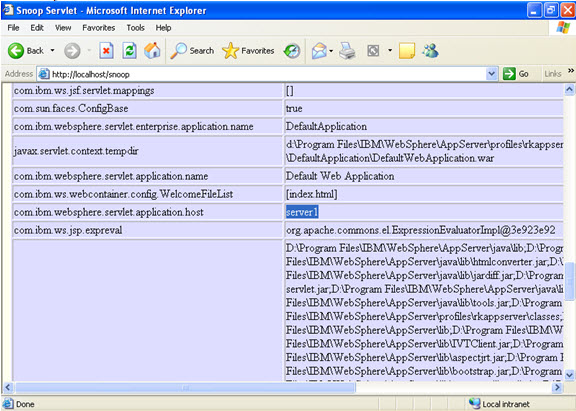Open the View menu
The image size is (576, 411).
[x=63, y=28]
